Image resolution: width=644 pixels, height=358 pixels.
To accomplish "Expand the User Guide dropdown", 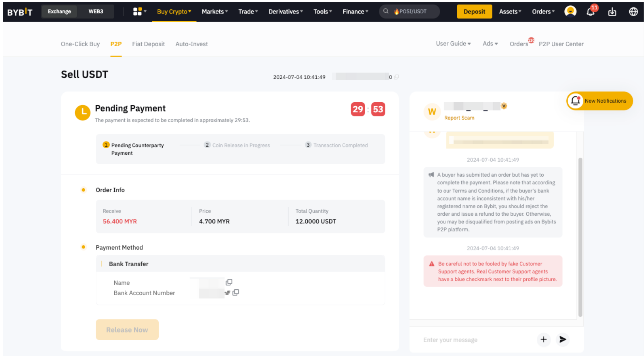I will coord(453,44).
